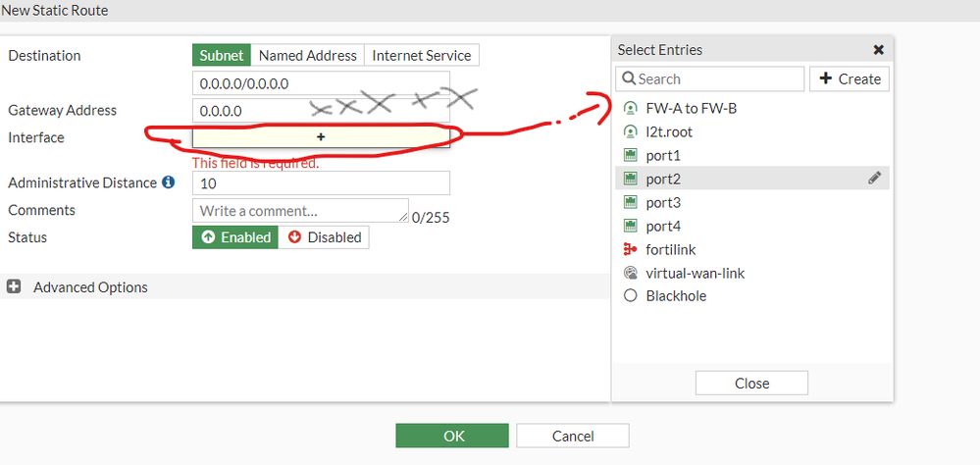
Task: Open the Interface selection field
Action: click(x=321, y=137)
